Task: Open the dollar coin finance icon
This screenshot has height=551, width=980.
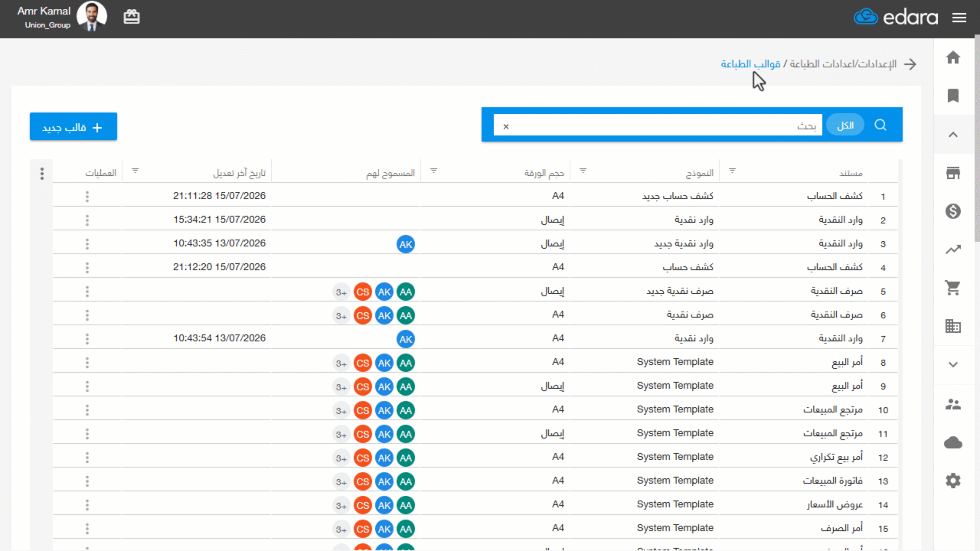Action: (x=953, y=211)
